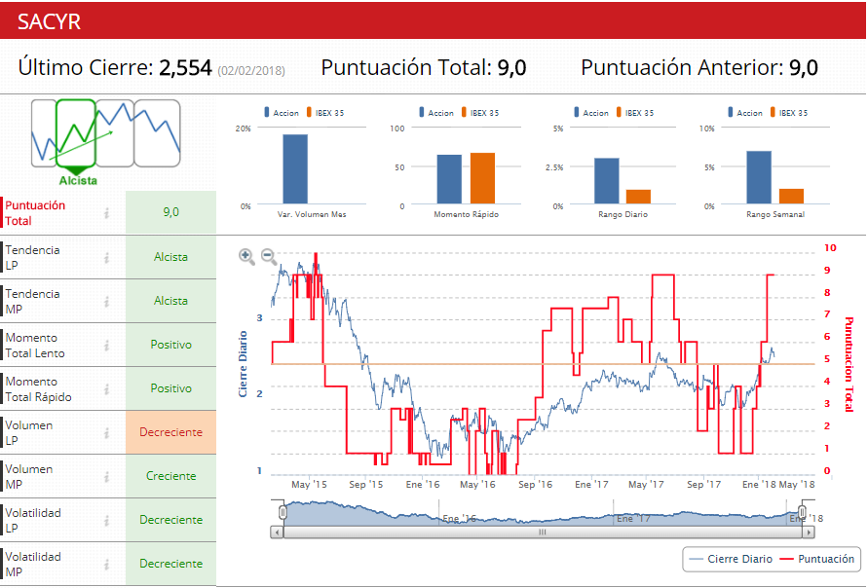868x588 pixels.
Task: Click Decreciente value for Volatilidad LP
Action: pos(171,520)
